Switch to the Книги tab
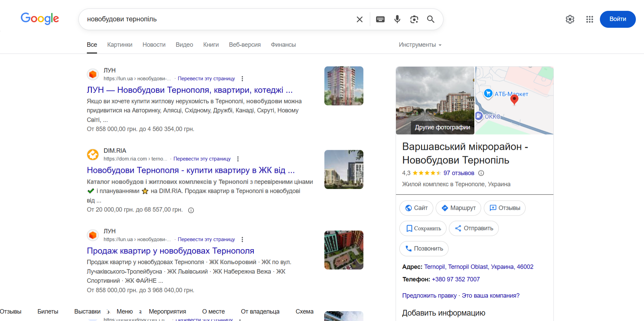The height and width of the screenshot is (321, 644). tap(211, 45)
